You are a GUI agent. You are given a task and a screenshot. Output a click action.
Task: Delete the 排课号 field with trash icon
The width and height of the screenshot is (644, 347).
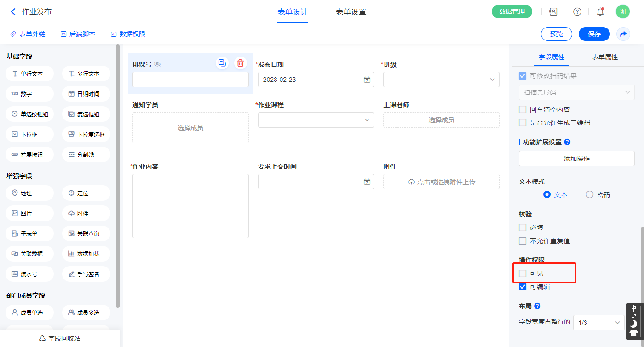coord(240,63)
